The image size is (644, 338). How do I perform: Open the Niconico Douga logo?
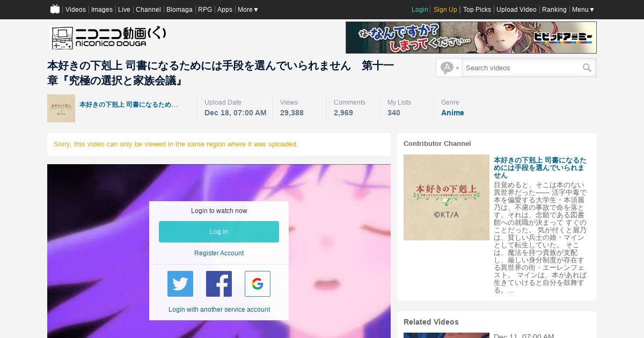[108, 38]
